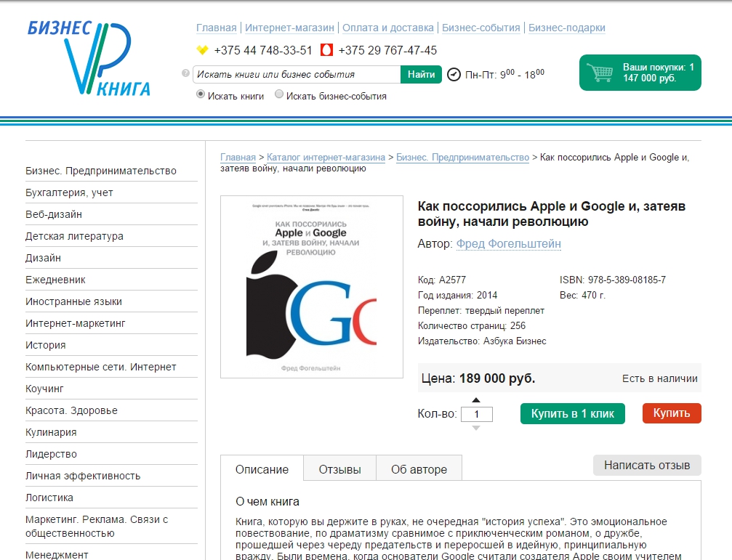The image size is (732, 560).
Task: Open the Интернет-магазин menu item
Action: [289, 28]
